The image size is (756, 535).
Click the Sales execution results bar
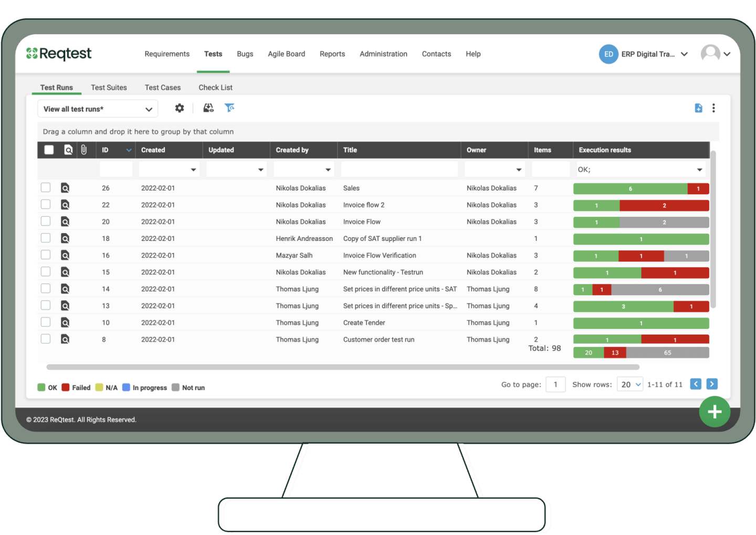click(640, 188)
